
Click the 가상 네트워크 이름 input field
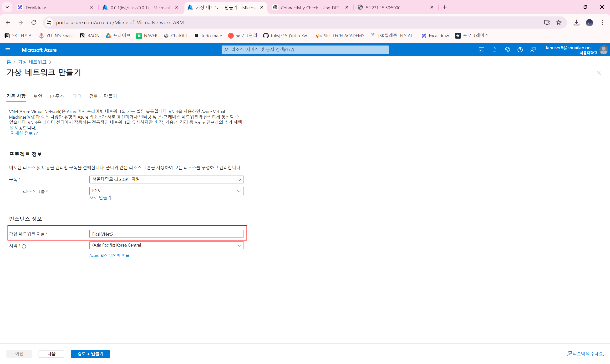tap(166, 234)
